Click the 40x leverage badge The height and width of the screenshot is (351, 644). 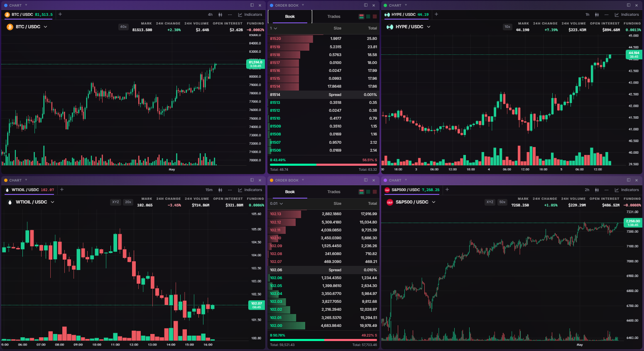[x=123, y=27]
